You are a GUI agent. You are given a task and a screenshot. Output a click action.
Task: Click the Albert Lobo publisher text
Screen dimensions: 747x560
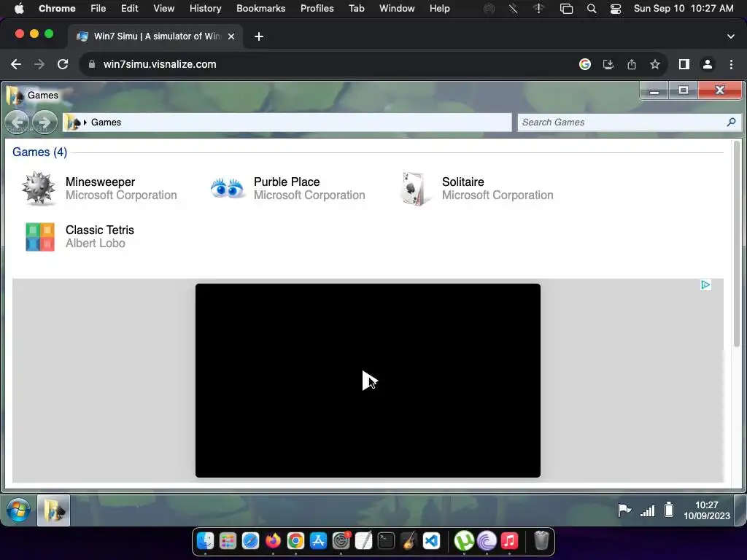(96, 244)
